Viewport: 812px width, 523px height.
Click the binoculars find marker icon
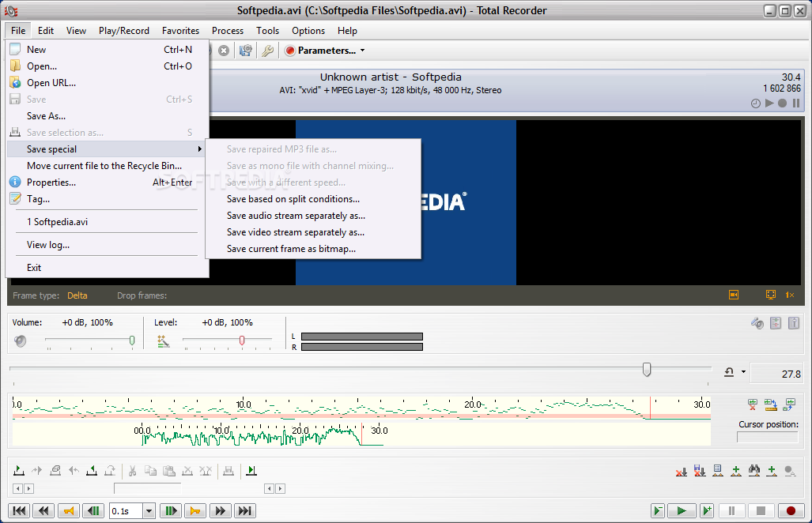[754, 470]
